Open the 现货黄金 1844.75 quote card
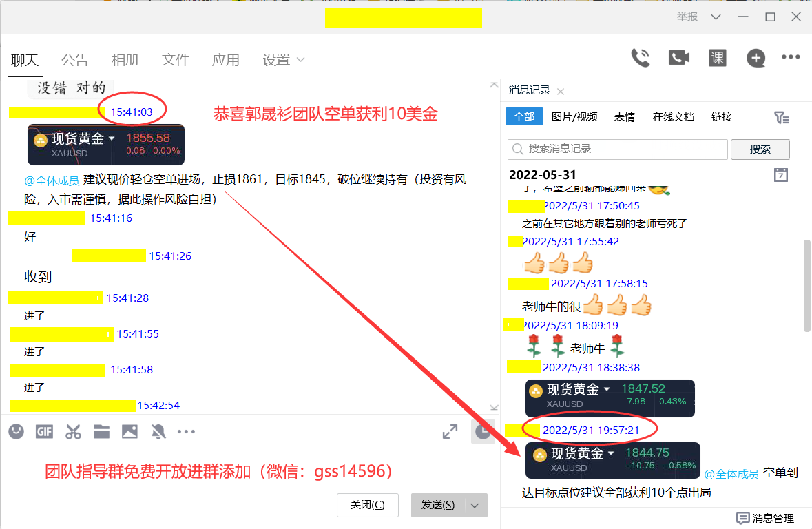812x529 pixels. [613, 460]
